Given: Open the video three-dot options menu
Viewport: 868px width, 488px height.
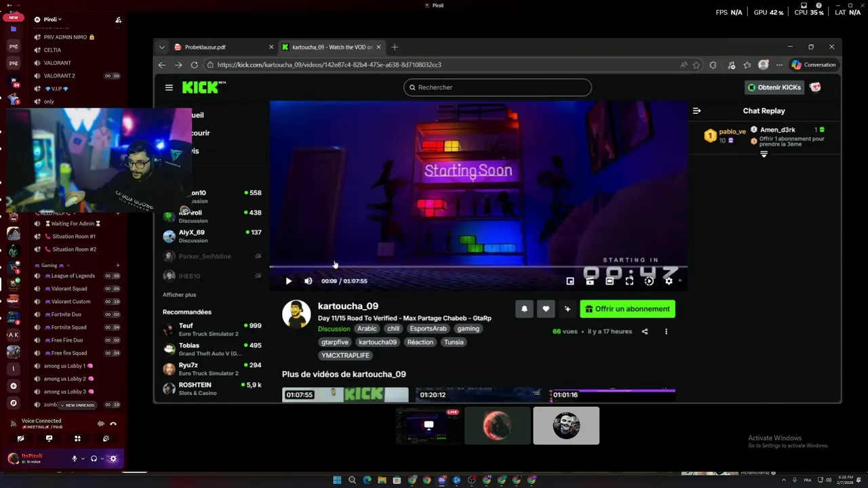Looking at the screenshot, I should (x=666, y=331).
